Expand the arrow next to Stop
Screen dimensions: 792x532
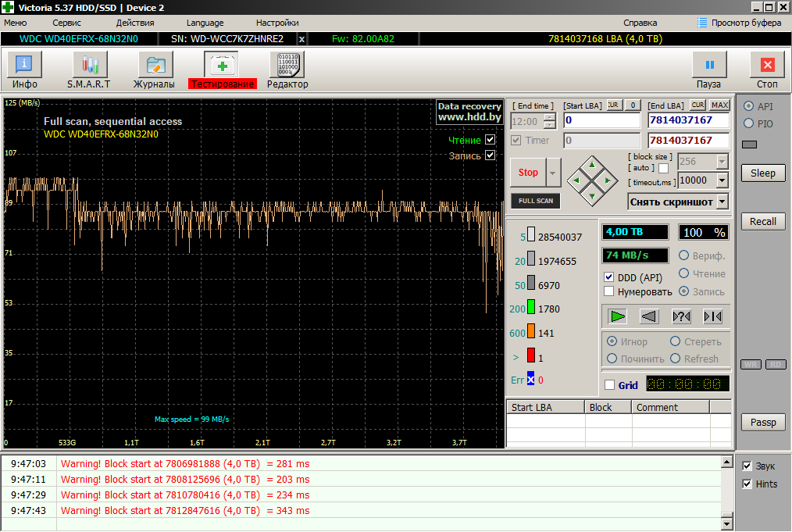point(554,173)
